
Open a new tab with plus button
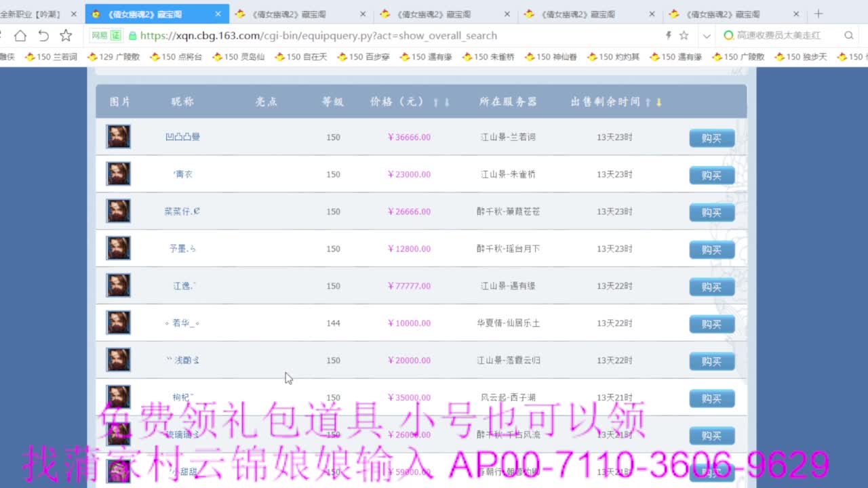pyautogui.click(x=818, y=14)
